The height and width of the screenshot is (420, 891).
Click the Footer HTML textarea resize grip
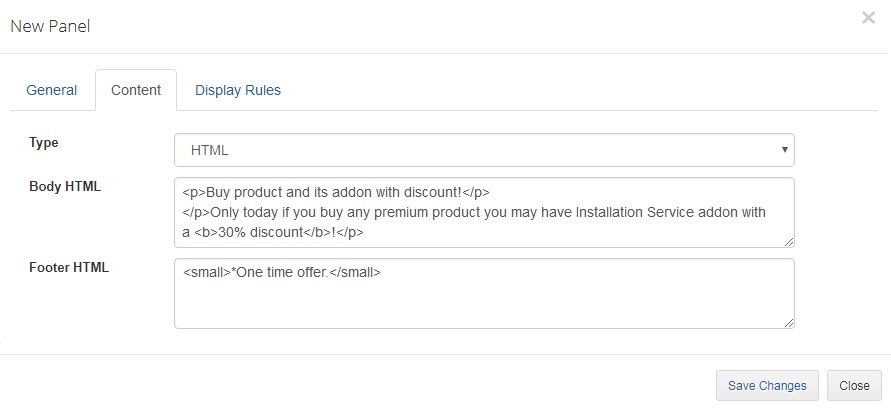pos(790,323)
